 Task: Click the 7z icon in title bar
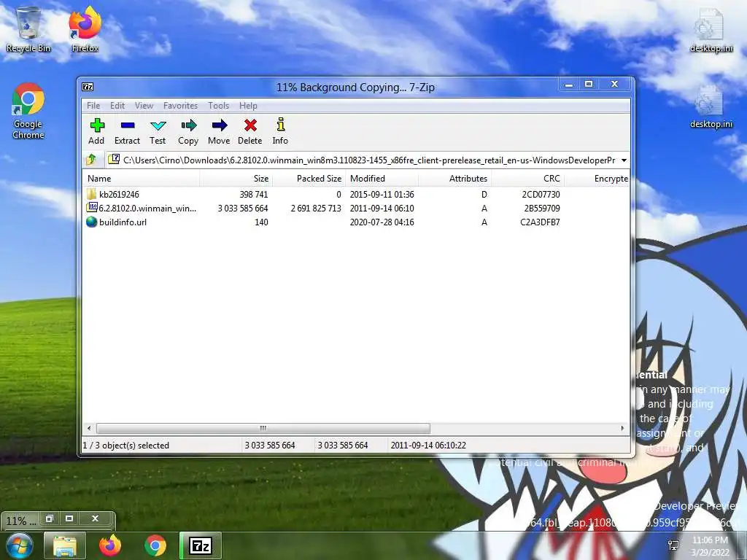click(x=88, y=87)
